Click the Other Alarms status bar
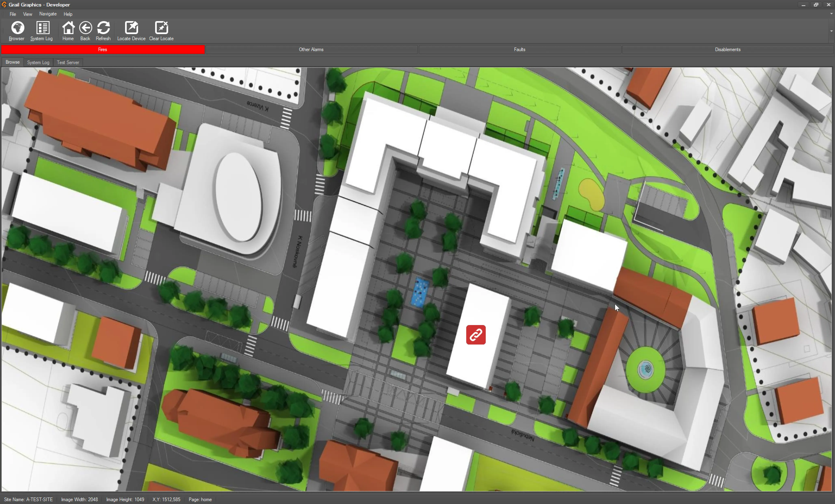Image resolution: width=835 pixels, height=504 pixels. pos(311,50)
